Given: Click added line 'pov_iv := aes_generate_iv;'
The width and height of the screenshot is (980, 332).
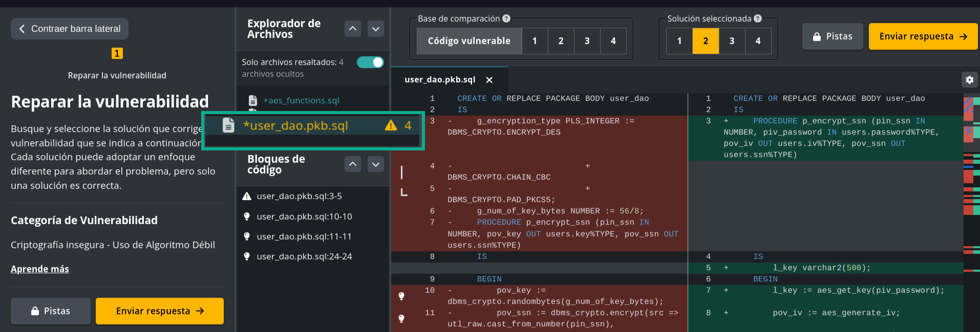Looking at the screenshot, I should tap(836, 313).
